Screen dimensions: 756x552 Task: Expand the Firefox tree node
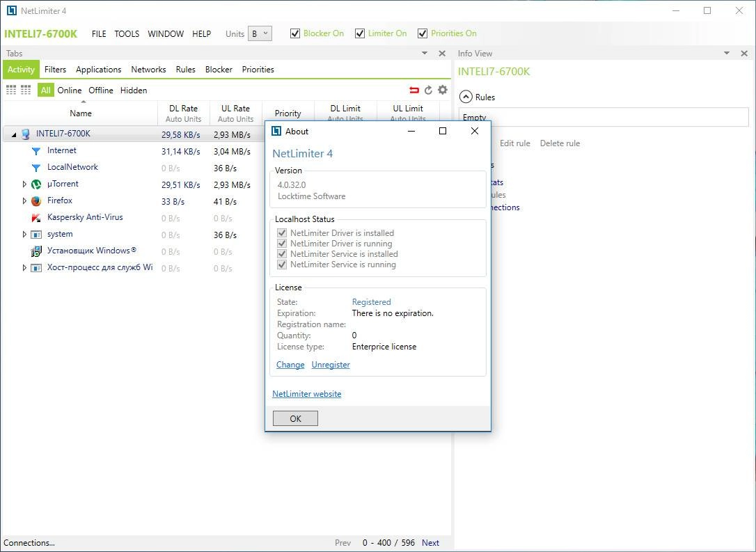tap(24, 201)
